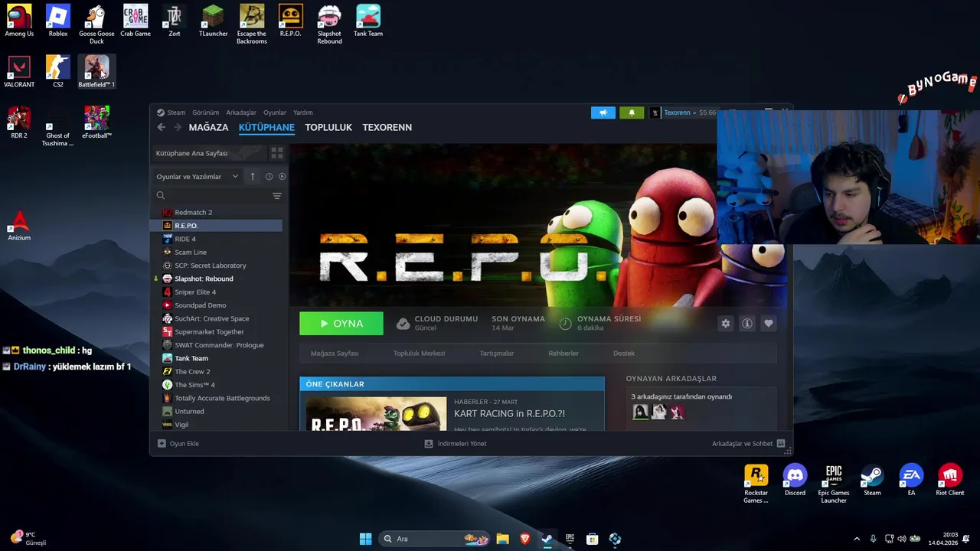Viewport: 980px width, 551px height.
Task: Open Steam announcements megaphone button
Action: coord(603,112)
